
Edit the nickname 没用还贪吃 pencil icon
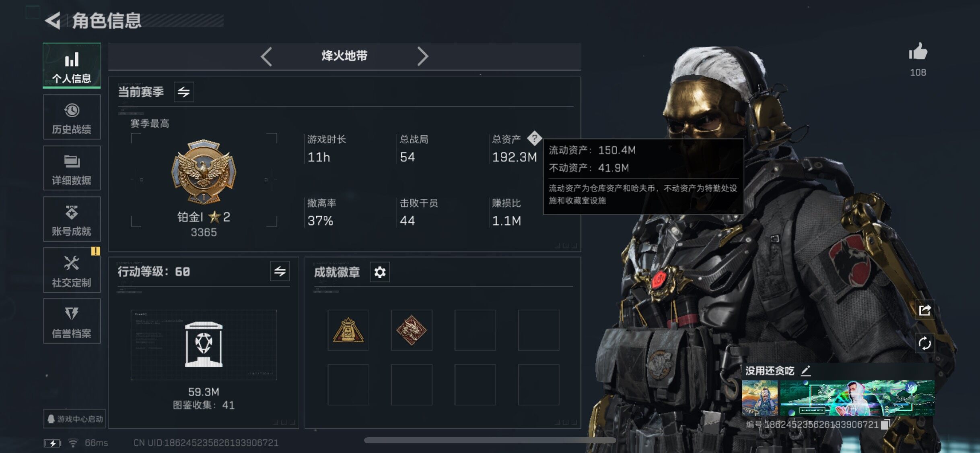click(806, 370)
